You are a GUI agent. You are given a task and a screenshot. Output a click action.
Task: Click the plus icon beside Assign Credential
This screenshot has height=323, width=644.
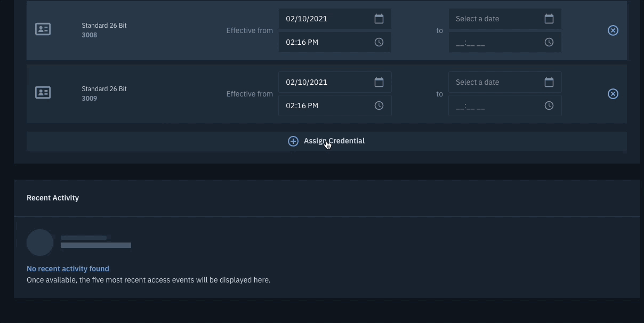pyautogui.click(x=293, y=141)
